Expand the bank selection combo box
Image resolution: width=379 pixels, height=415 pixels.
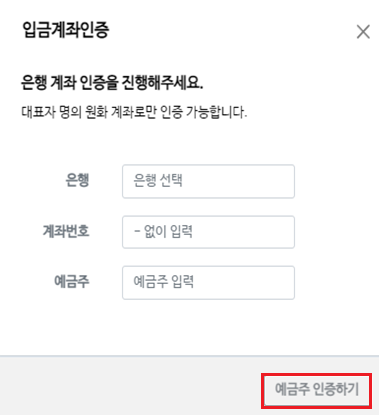pyautogui.click(x=208, y=181)
